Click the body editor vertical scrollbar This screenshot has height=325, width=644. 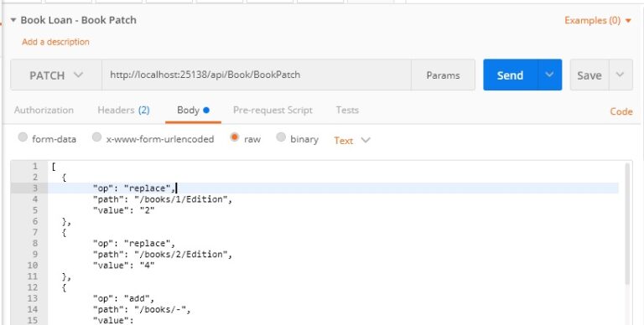point(627,224)
